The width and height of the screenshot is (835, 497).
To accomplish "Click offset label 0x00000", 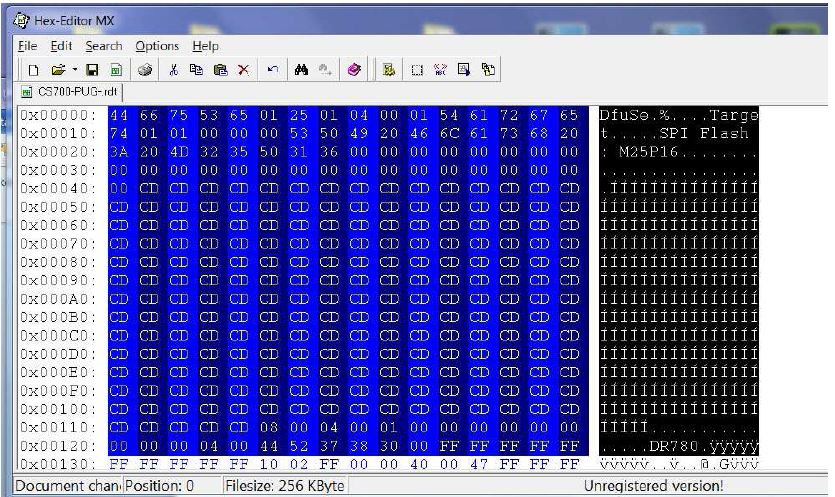I will coord(58,115).
